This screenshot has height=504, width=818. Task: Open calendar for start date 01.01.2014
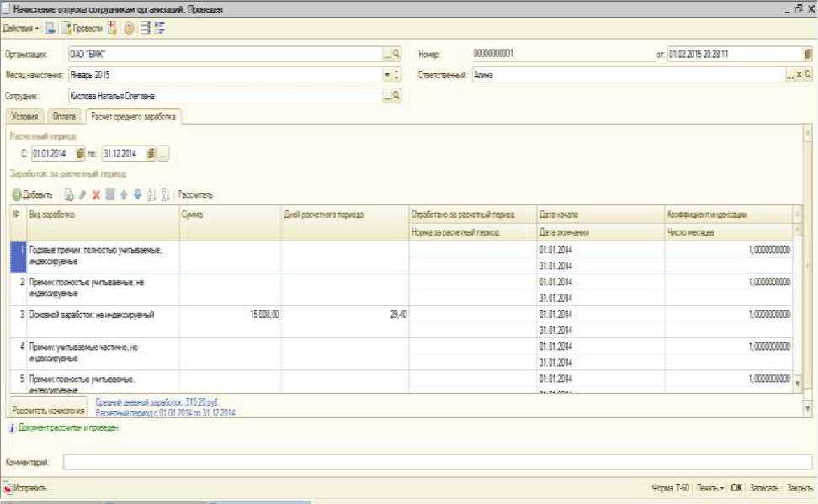pyautogui.click(x=82, y=154)
